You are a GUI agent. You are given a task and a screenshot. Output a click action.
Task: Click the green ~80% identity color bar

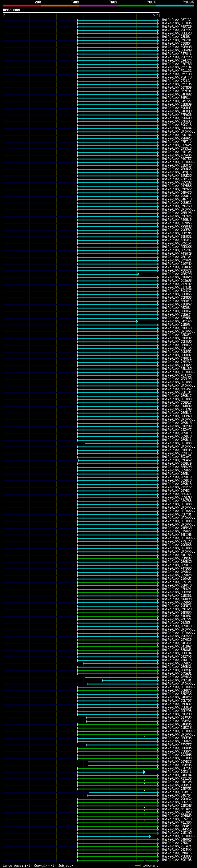pyautogui.click(x=137, y=6)
